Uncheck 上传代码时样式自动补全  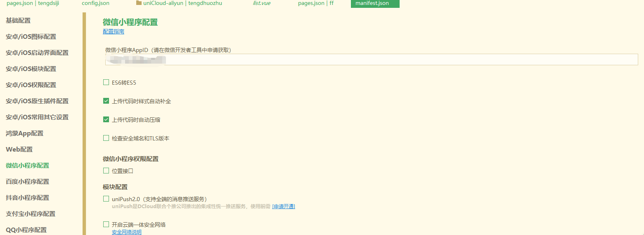(x=106, y=101)
